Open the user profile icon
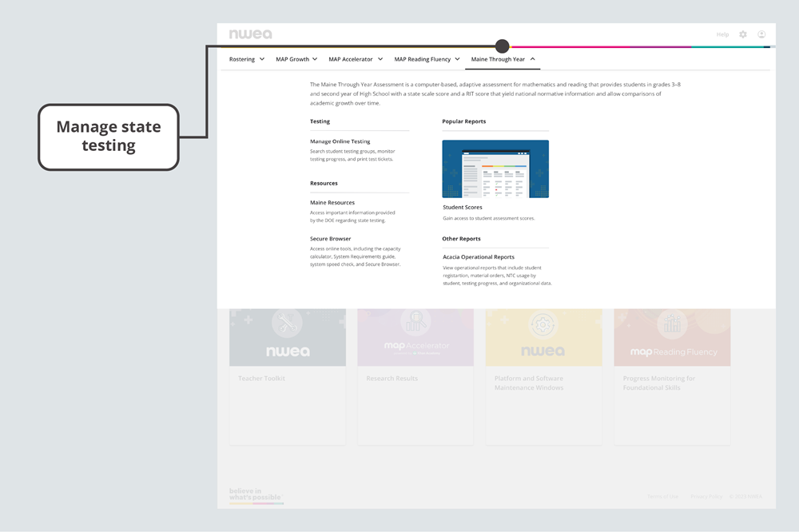The width and height of the screenshot is (799, 532). tap(761, 34)
